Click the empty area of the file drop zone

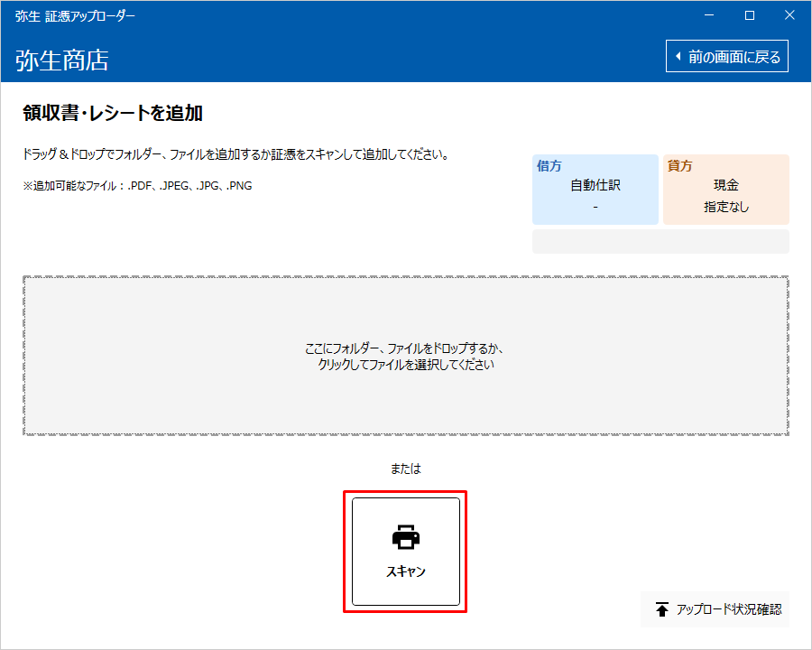click(180, 397)
